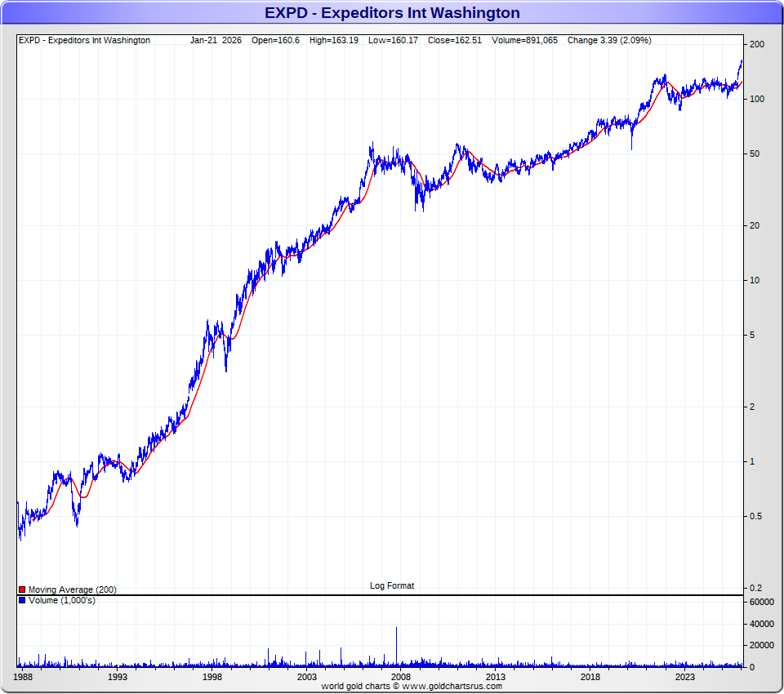
Task: Select the 2018 x-axis year label
Action: pos(590,677)
